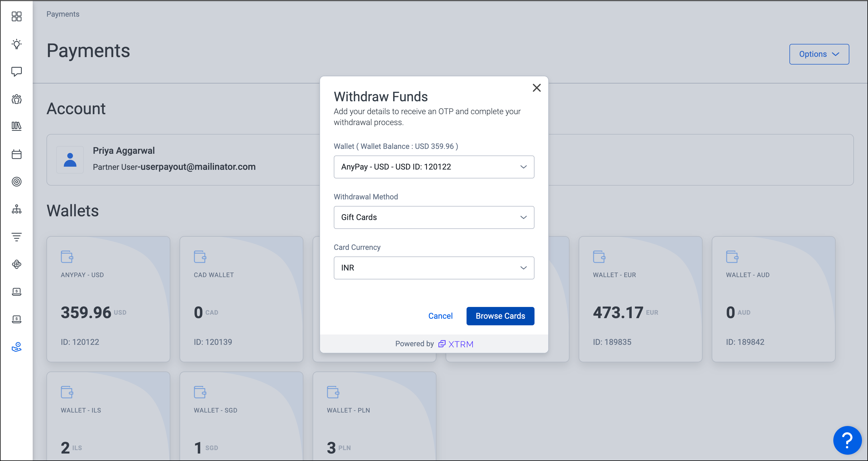Click the 473.17 EUR balance amount
The image size is (868, 461).
pos(625,312)
